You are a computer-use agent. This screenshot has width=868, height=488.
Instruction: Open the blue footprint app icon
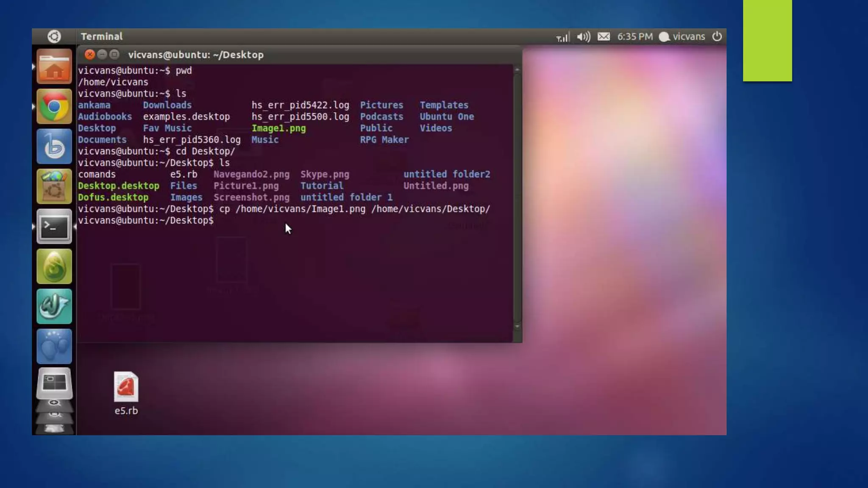54,346
